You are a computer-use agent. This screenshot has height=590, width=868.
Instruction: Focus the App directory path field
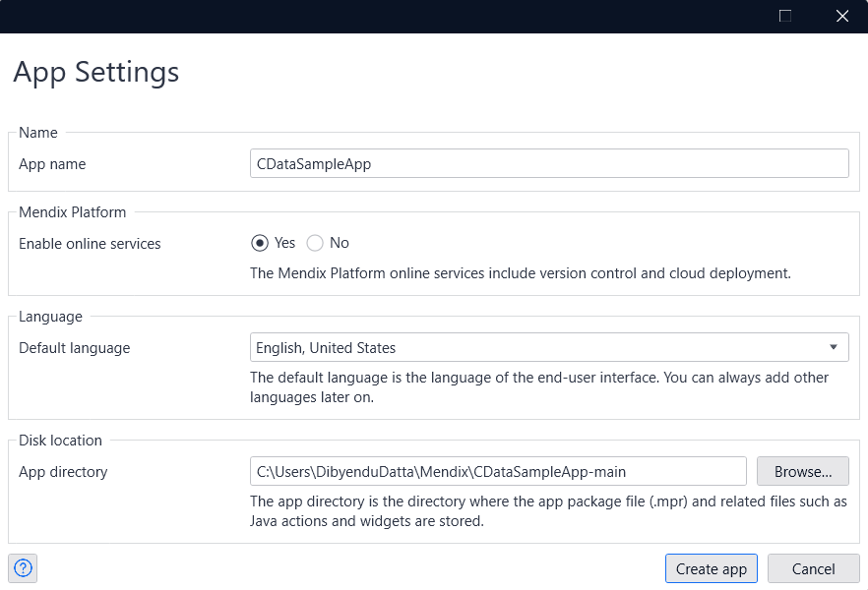[x=498, y=472]
